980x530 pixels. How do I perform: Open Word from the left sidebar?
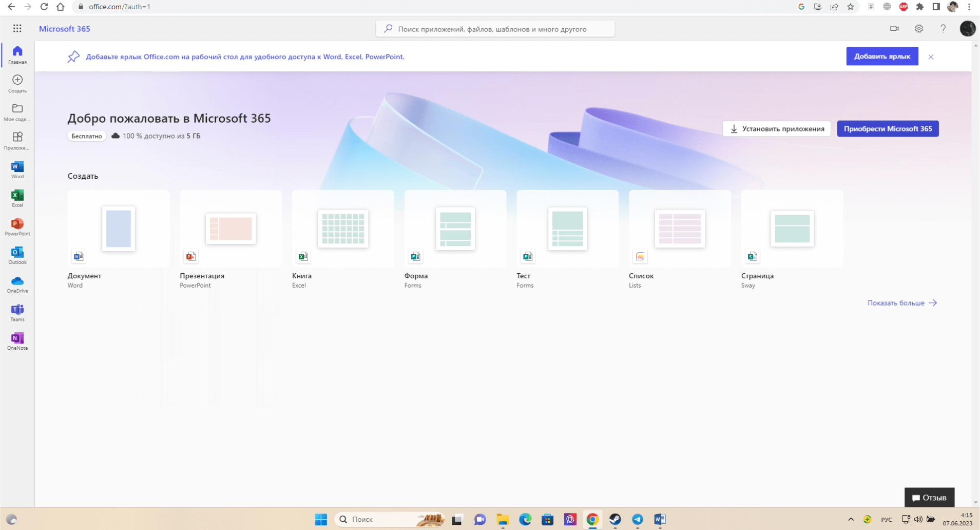click(x=17, y=169)
